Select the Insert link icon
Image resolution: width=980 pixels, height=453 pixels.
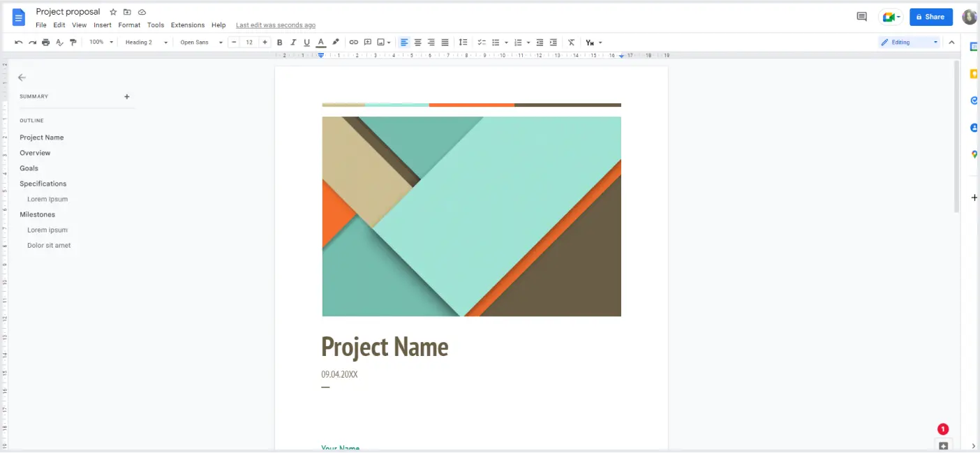coord(353,42)
